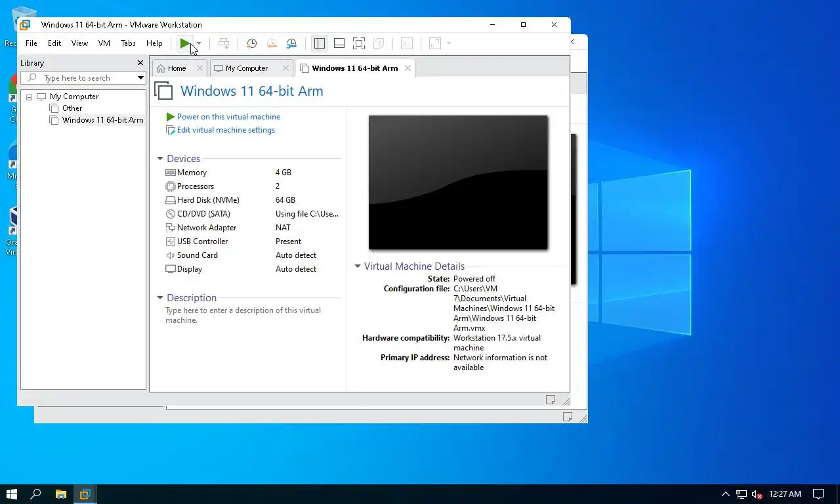The width and height of the screenshot is (840, 504).
Task: Click the Network Adapter device icon
Action: (171, 228)
